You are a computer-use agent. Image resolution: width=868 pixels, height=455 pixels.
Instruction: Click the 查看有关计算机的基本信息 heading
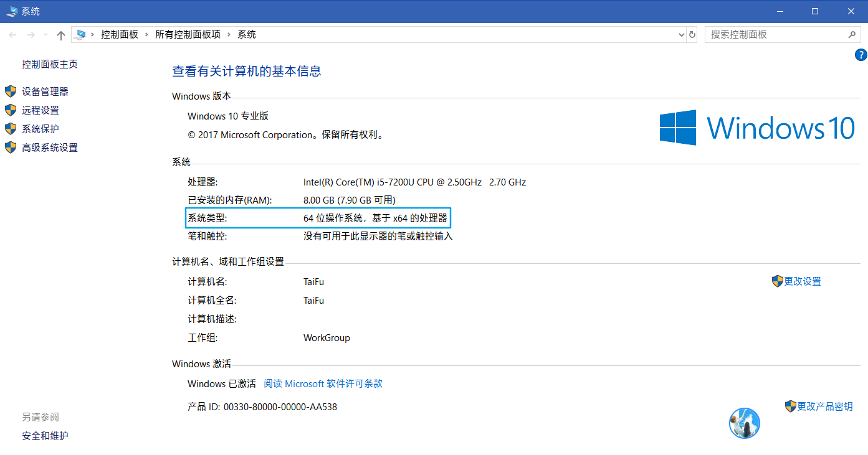(x=247, y=72)
